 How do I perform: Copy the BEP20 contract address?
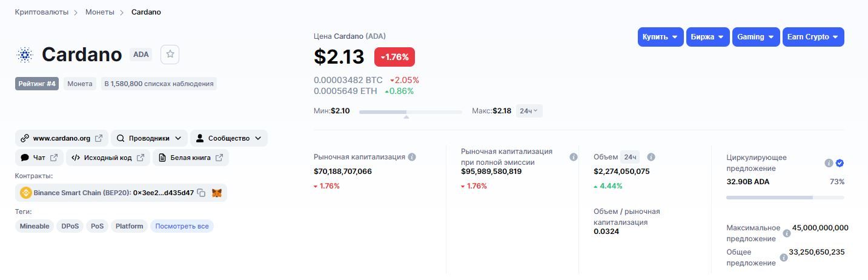click(x=201, y=193)
